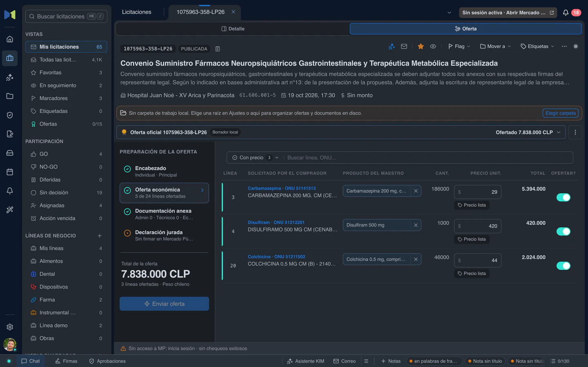The width and height of the screenshot is (588, 367).
Task: Click the list menu icon next to Correo
Action: (366, 361)
